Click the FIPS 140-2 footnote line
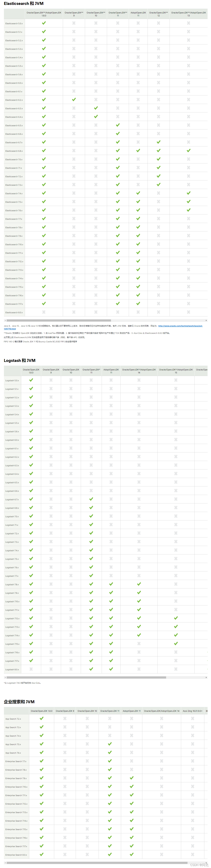 click(40, 342)
